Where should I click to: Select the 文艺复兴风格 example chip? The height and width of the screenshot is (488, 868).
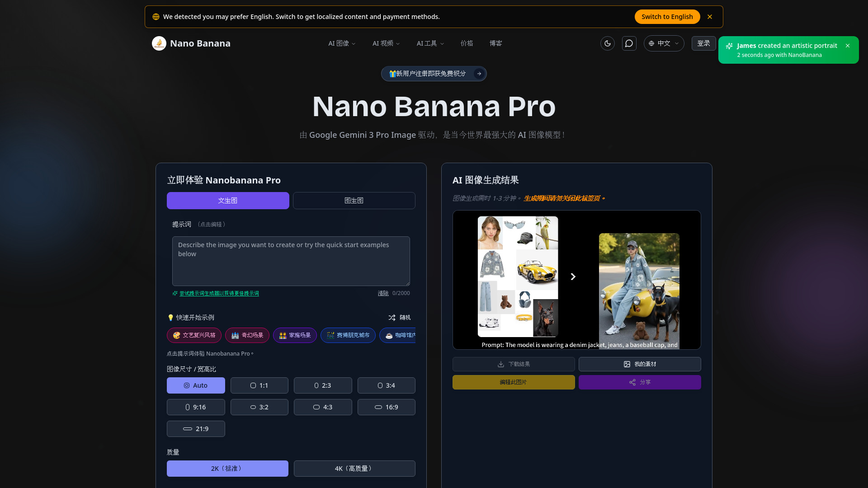pos(193,335)
